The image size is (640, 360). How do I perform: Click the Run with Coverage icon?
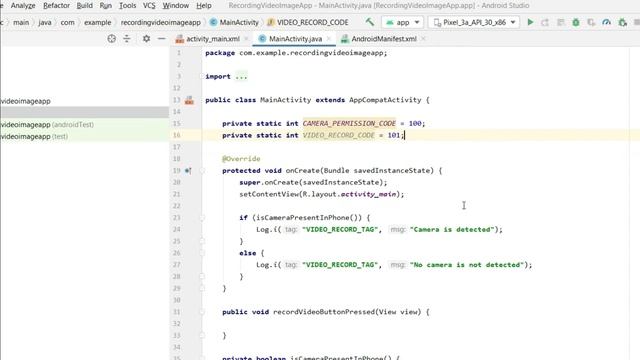(x=591, y=22)
